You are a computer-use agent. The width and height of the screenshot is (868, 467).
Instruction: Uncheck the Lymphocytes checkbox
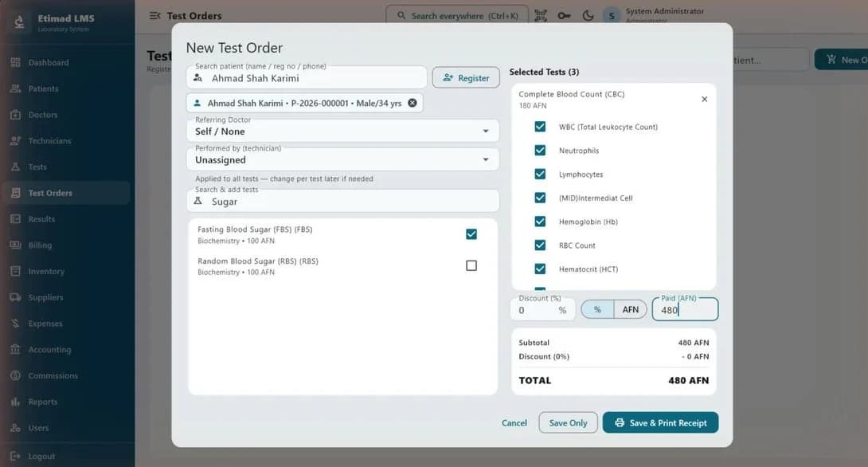coord(540,174)
